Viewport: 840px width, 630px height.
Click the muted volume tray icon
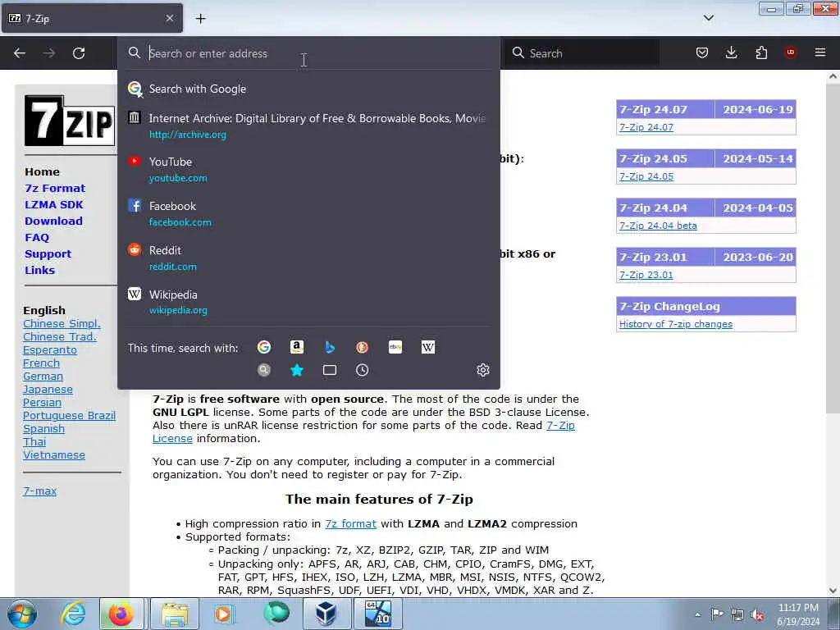coord(757,614)
